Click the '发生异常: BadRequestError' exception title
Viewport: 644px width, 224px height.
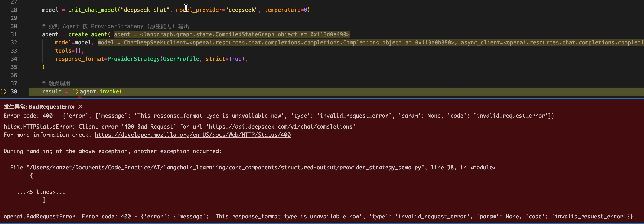(39, 107)
